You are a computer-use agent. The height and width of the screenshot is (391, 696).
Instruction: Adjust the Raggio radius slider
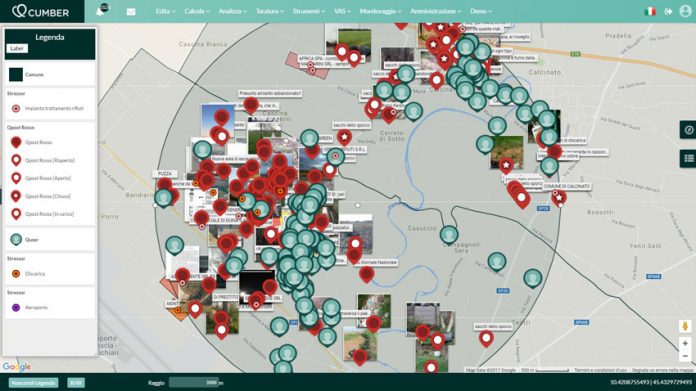194,383
